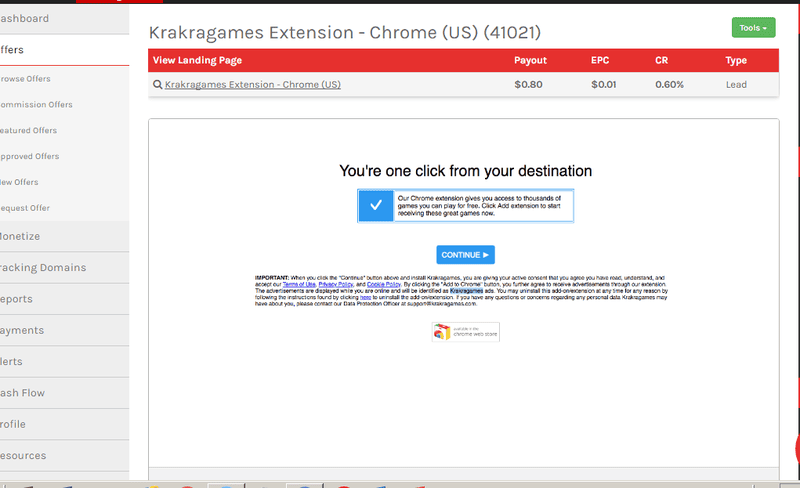Screen dimensions: 800x488
Task: Open Krakragames Extension - Chrome (US) link
Action: [253, 85]
